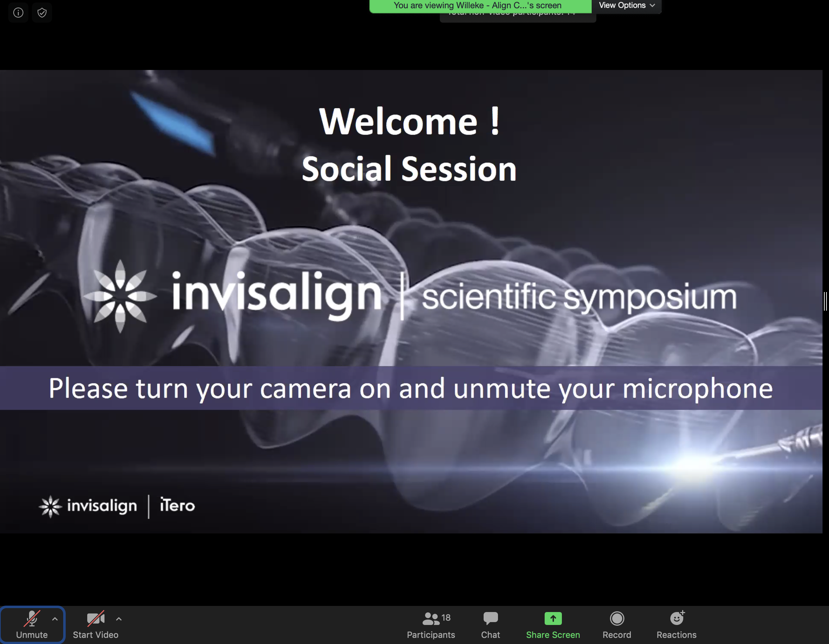
Task: Start Video with the camera button
Action: coord(96,625)
